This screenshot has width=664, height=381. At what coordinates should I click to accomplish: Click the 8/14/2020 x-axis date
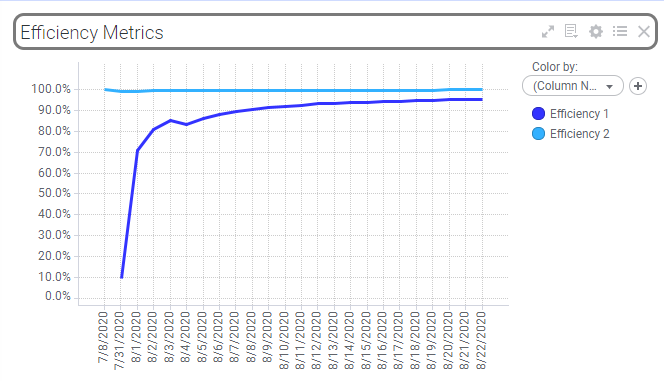[x=350, y=341]
